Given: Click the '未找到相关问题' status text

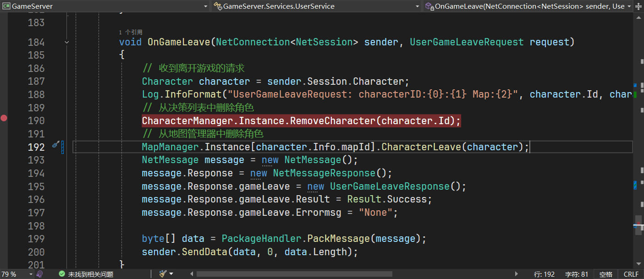Looking at the screenshot, I should pos(91,274).
